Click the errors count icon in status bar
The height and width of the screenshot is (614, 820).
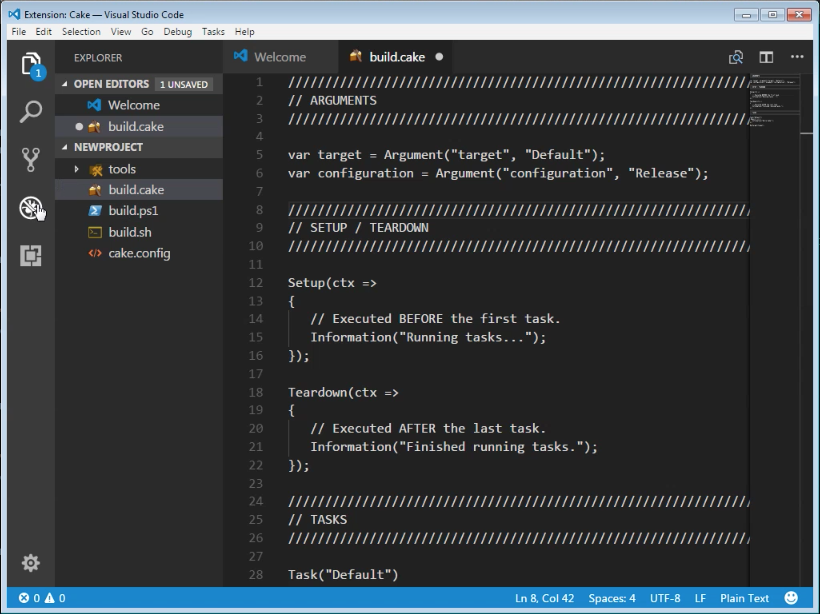coord(24,598)
